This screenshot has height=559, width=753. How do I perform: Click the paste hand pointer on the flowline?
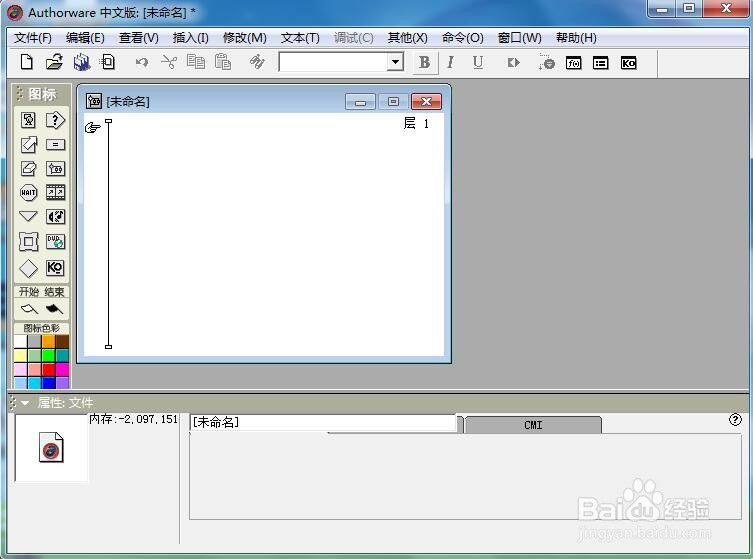coord(92,127)
